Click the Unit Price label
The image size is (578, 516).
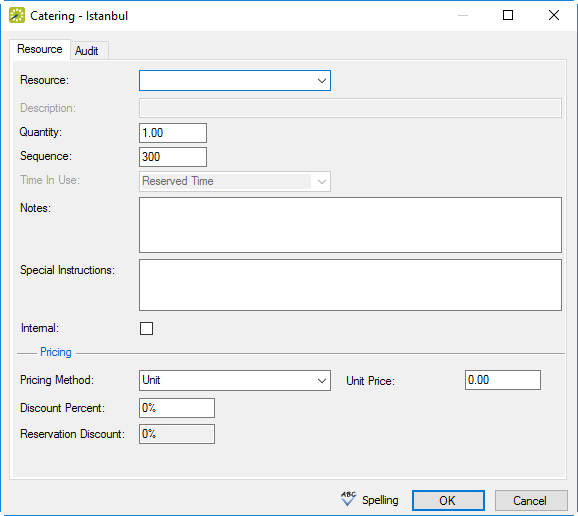click(x=370, y=381)
